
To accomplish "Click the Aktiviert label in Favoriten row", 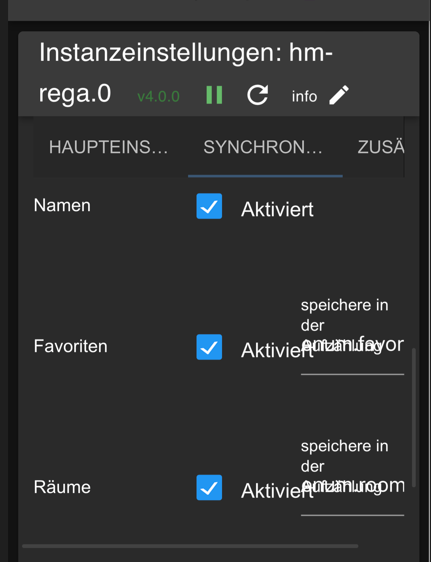I will [277, 350].
